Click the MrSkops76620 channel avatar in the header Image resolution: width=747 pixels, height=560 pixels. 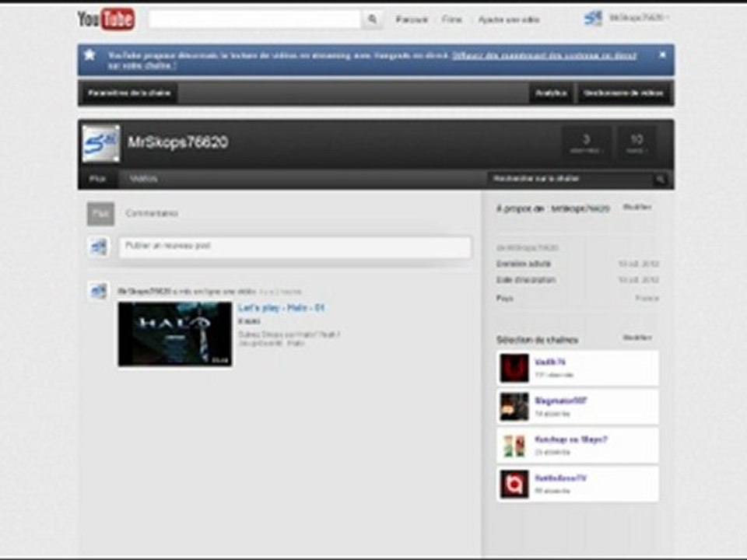pyautogui.click(x=101, y=143)
